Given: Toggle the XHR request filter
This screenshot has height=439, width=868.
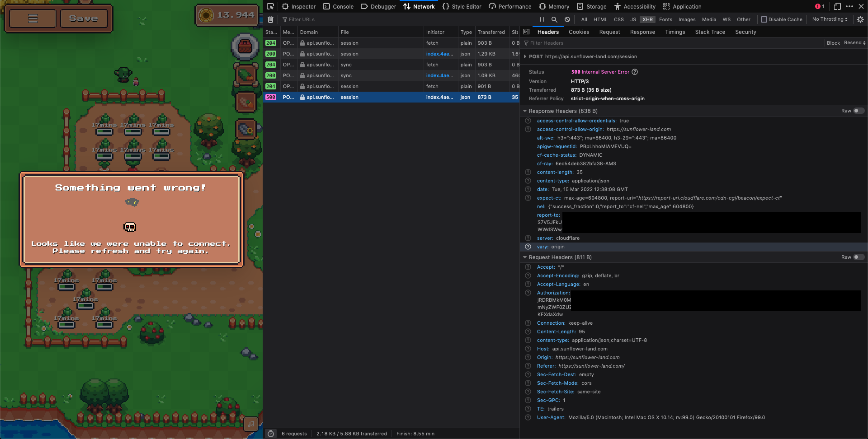Looking at the screenshot, I should click(x=648, y=19).
